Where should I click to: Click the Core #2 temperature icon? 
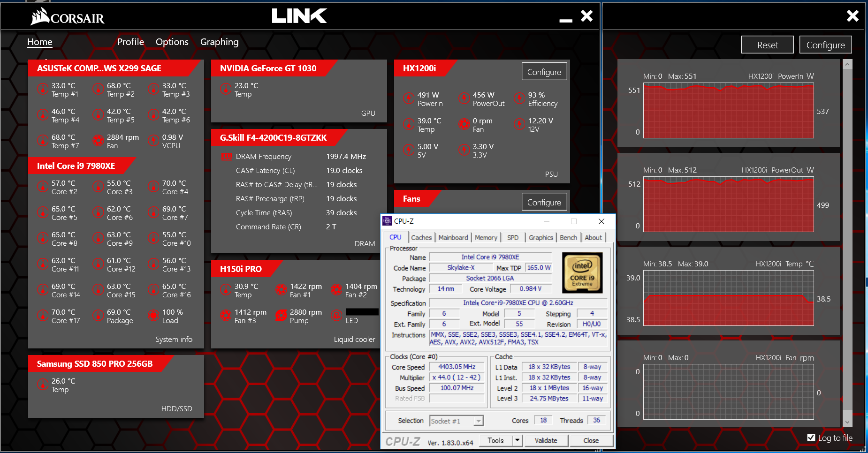[x=43, y=187]
